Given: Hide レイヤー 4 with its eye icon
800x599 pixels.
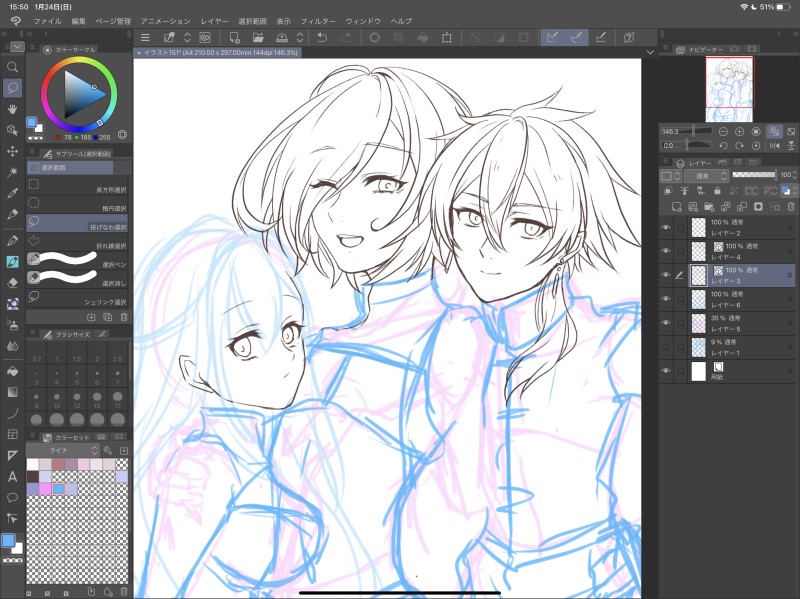Looking at the screenshot, I should pos(666,251).
